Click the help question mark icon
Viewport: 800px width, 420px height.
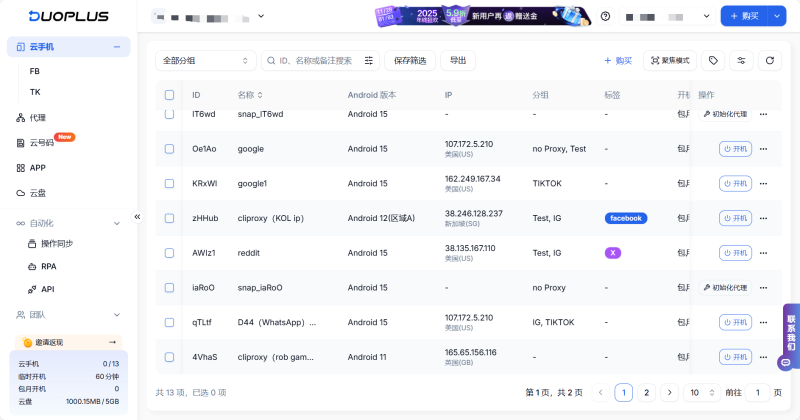tap(605, 16)
